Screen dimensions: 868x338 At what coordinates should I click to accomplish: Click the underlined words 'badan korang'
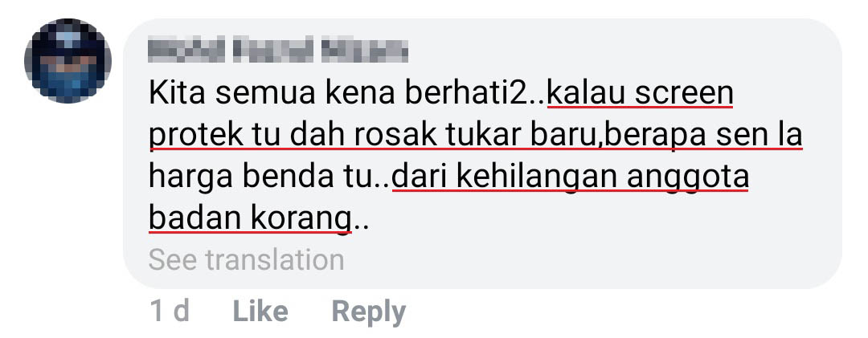click(x=250, y=219)
